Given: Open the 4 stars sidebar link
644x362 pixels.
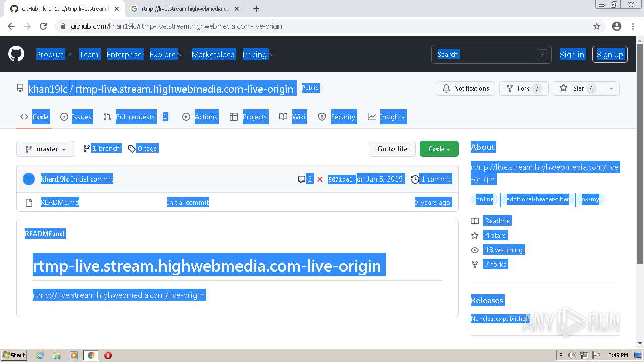Looking at the screenshot, I should (x=490, y=235).
